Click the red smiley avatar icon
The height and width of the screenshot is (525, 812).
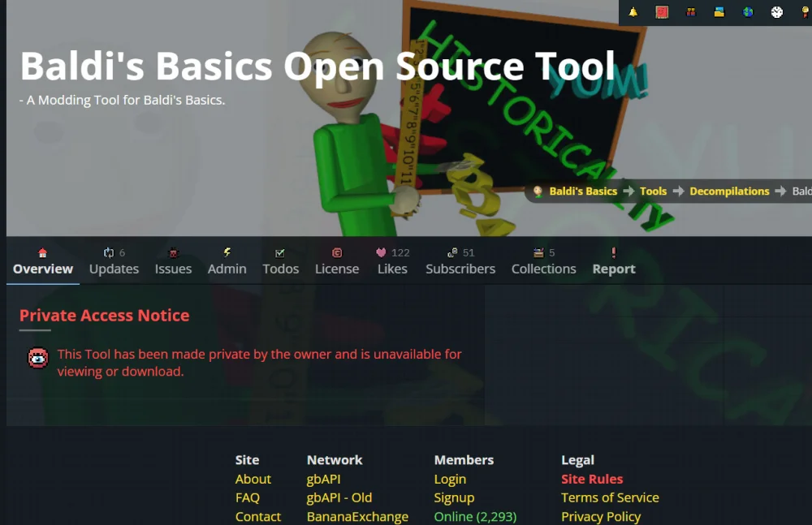(x=662, y=12)
